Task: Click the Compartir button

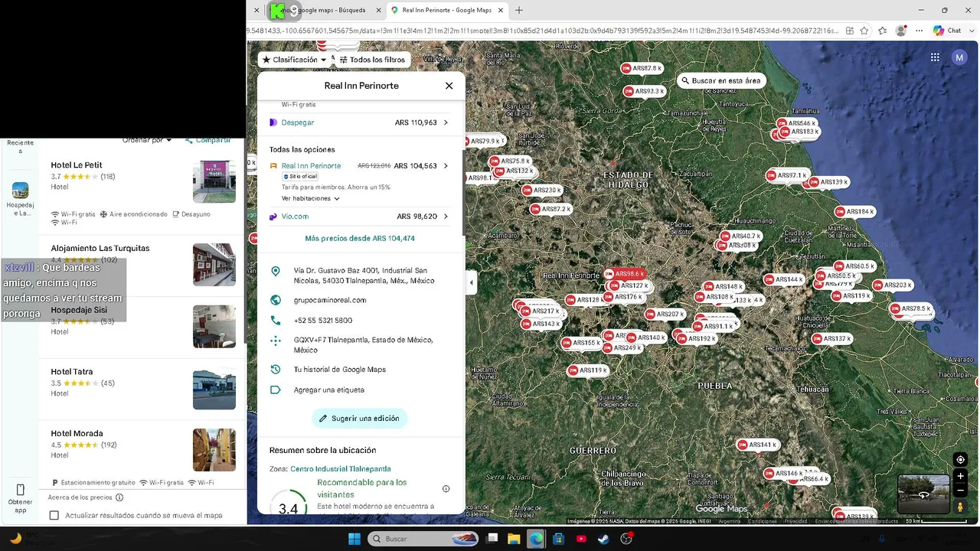Action: 208,140
